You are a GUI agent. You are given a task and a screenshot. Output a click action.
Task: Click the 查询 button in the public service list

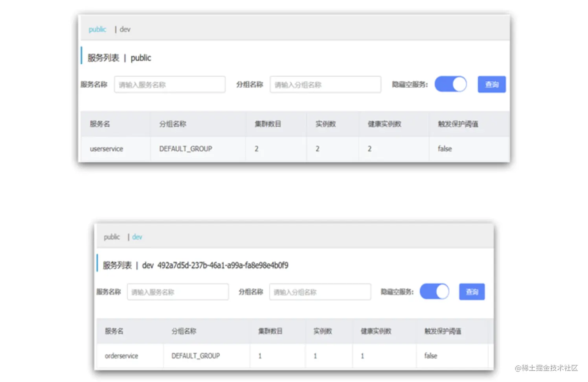pos(492,84)
